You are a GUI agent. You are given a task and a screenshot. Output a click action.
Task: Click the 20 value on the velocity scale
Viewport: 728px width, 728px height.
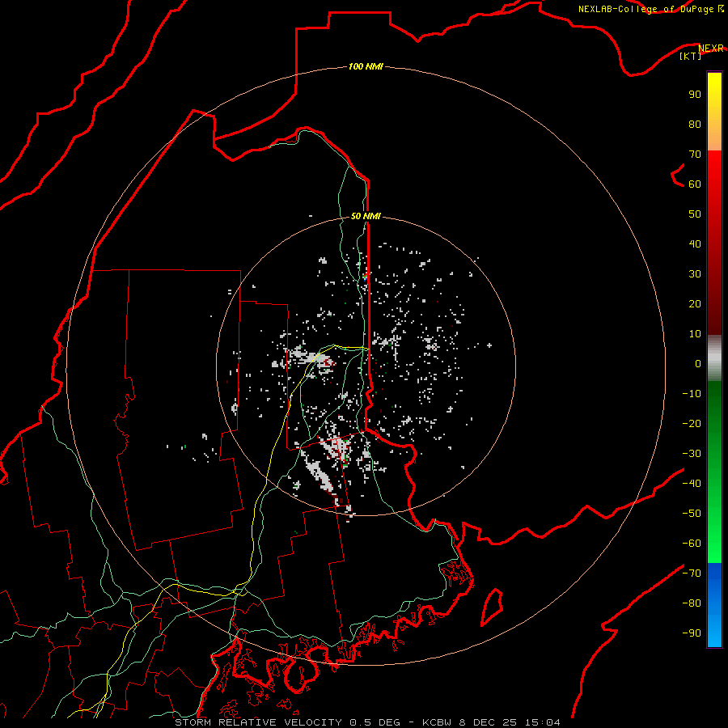point(695,303)
